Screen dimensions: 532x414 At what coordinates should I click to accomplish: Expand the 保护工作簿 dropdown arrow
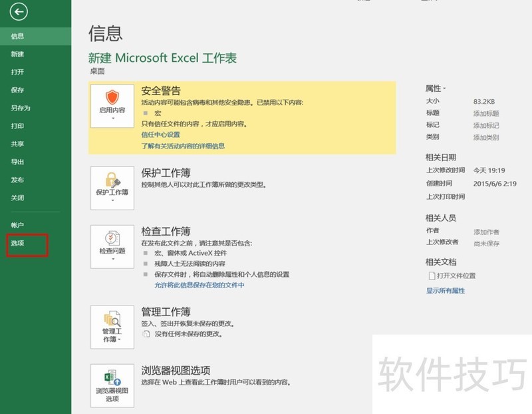coord(112,200)
